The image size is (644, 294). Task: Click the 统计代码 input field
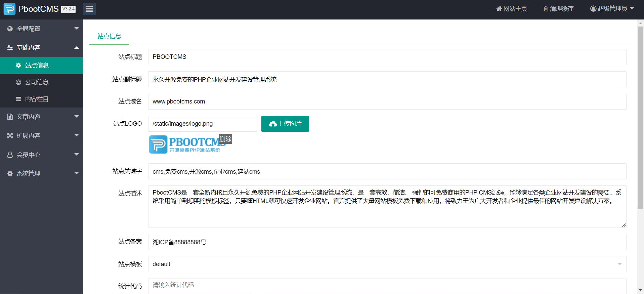click(387, 286)
